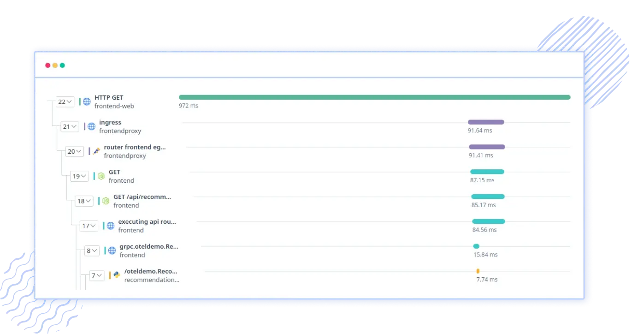Select the router frontend eg... span
This screenshot has height=334, width=644.
click(135, 147)
